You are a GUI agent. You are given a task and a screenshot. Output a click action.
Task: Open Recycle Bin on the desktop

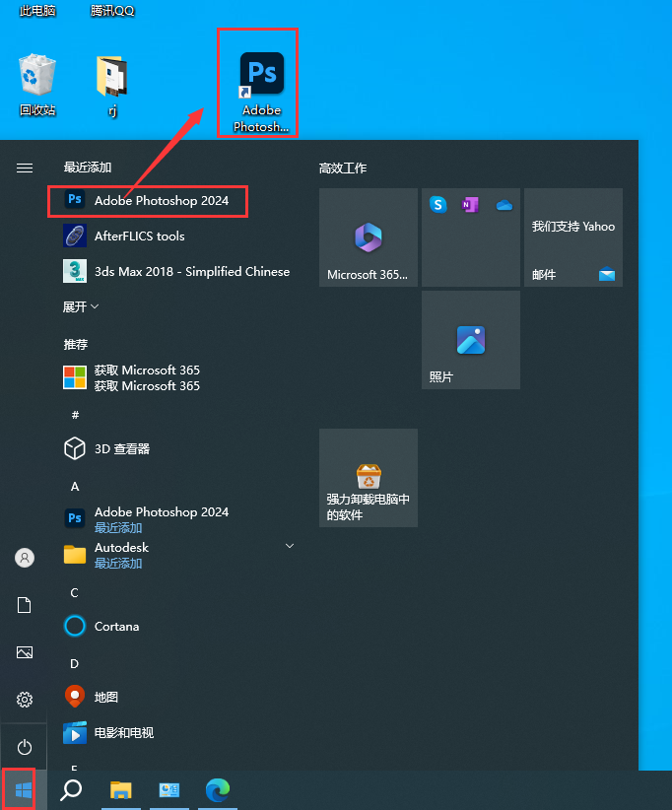(37, 83)
